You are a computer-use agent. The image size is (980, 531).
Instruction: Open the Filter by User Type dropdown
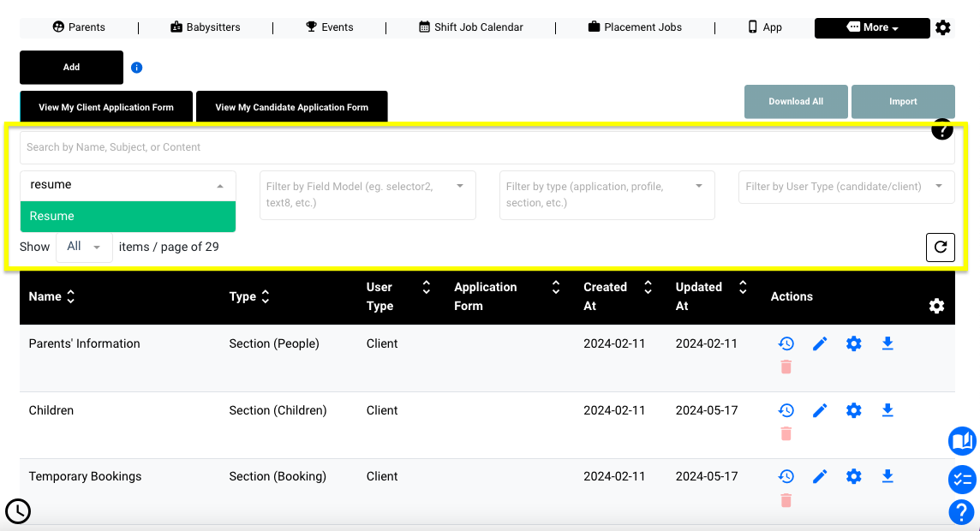point(846,187)
